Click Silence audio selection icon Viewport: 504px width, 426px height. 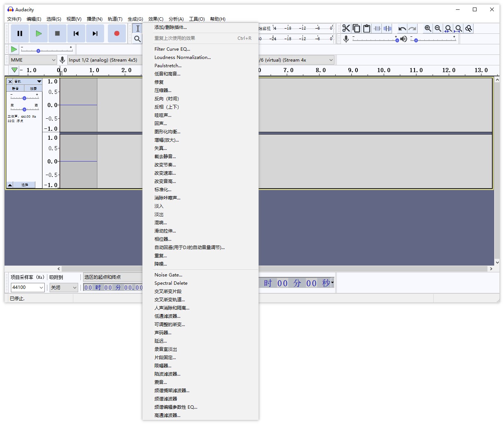[x=387, y=29]
